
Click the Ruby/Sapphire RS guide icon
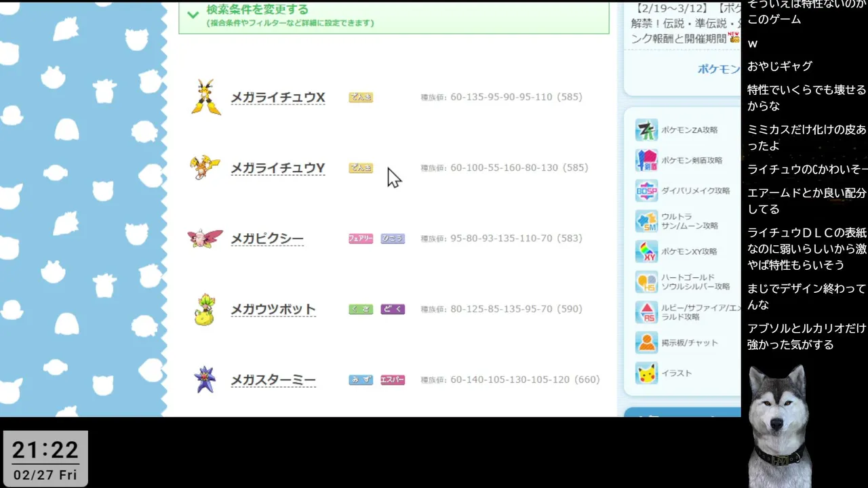click(646, 312)
